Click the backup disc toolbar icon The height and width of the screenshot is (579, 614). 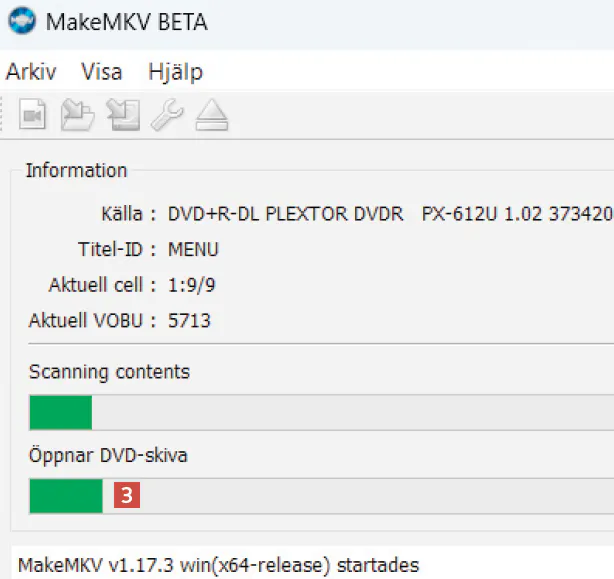[x=123, y=117]
